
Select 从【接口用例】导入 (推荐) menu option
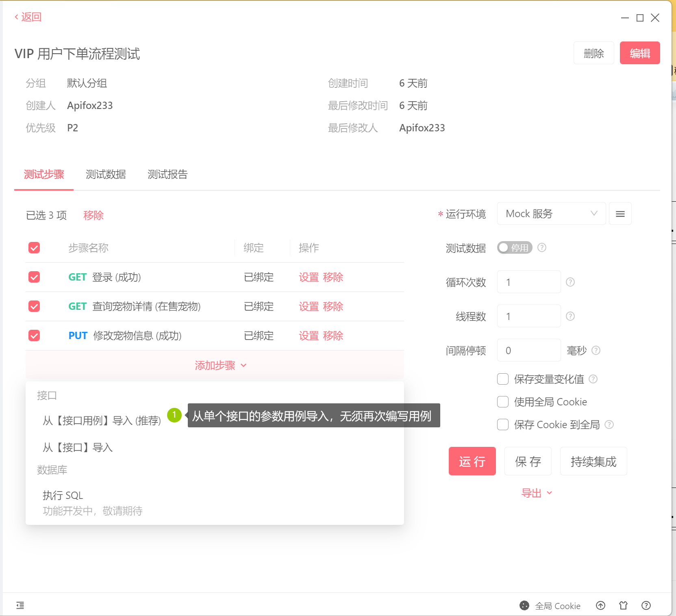(x=102, y=420)
